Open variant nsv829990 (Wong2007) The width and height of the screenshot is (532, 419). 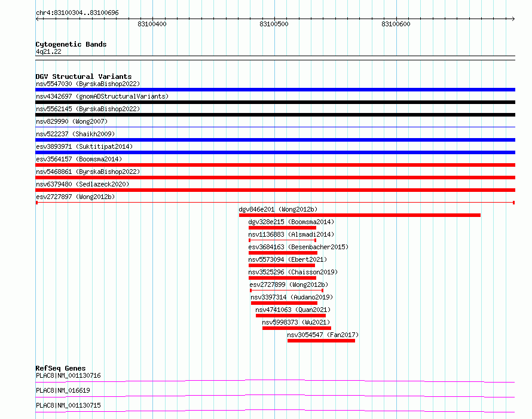[x=72, y=121]
